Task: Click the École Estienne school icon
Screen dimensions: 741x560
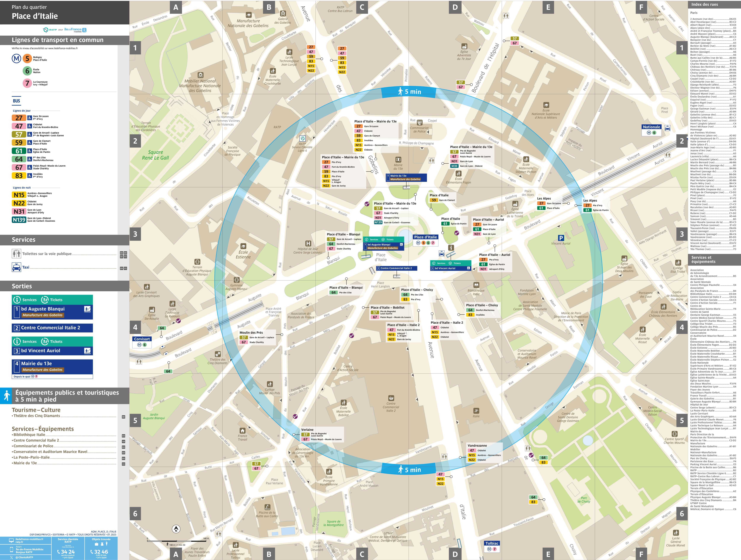Action: pyautogui.click(x=243, y=246)
